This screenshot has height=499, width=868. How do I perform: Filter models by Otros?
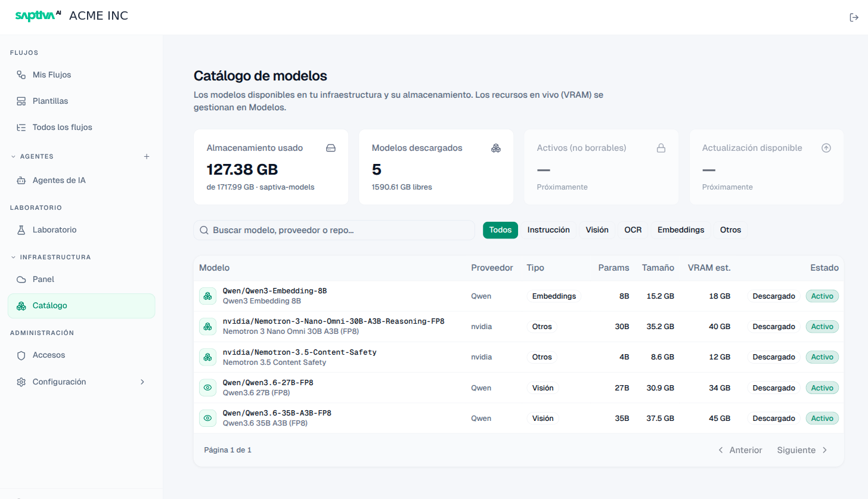click(730, 230)
